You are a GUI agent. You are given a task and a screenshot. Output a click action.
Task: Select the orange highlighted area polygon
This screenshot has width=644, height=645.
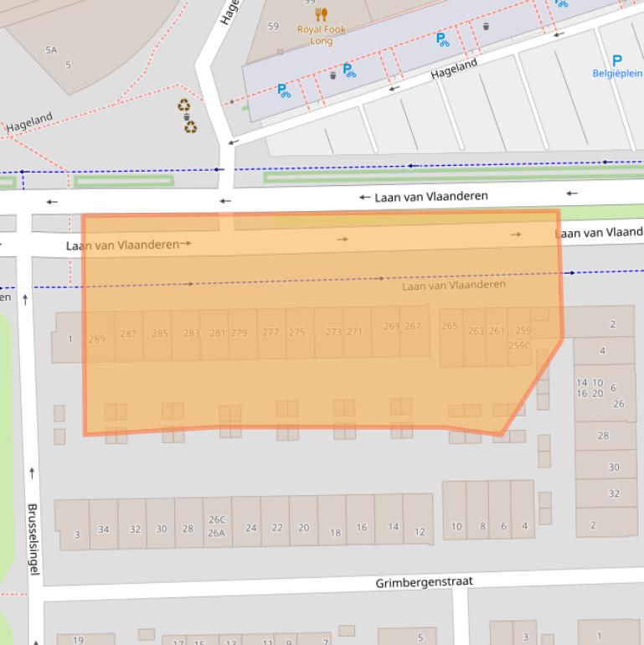click(x=318, y=385)
